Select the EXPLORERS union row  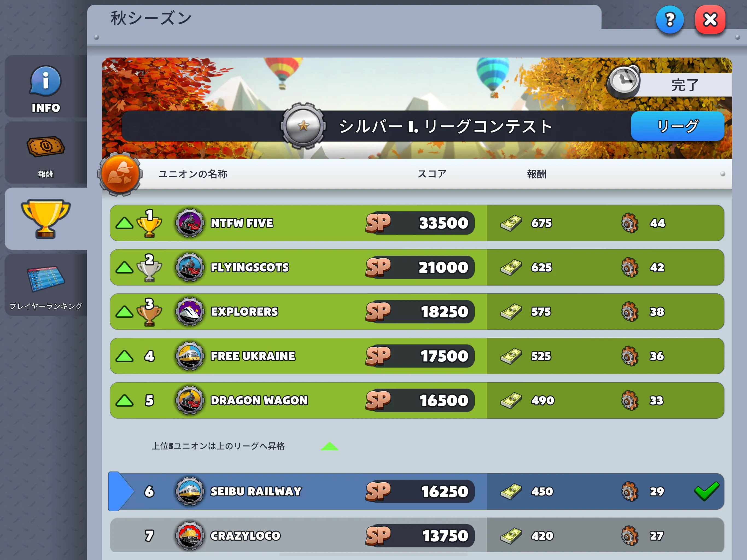[x=417, y=312]
